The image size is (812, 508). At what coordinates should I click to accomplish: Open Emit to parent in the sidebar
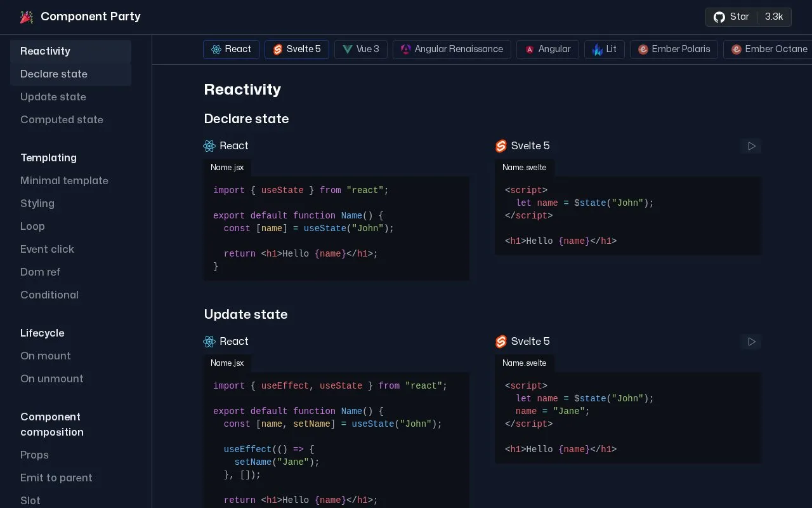(70, 478)
